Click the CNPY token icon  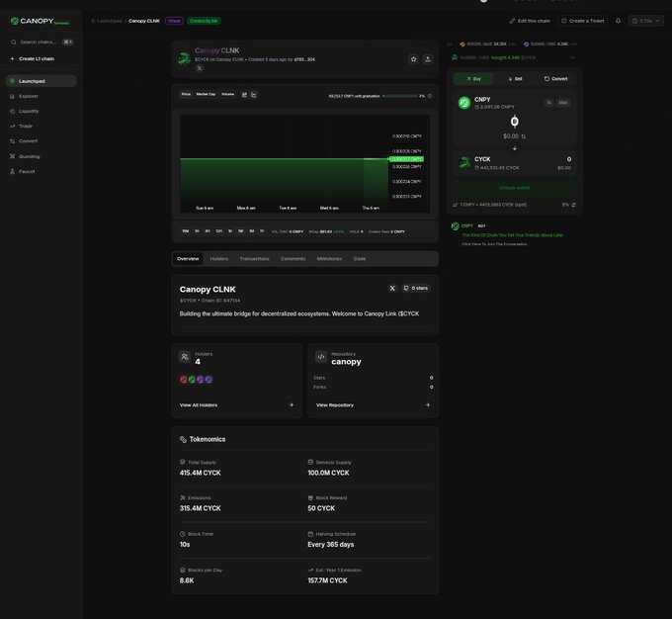[464, 103]
